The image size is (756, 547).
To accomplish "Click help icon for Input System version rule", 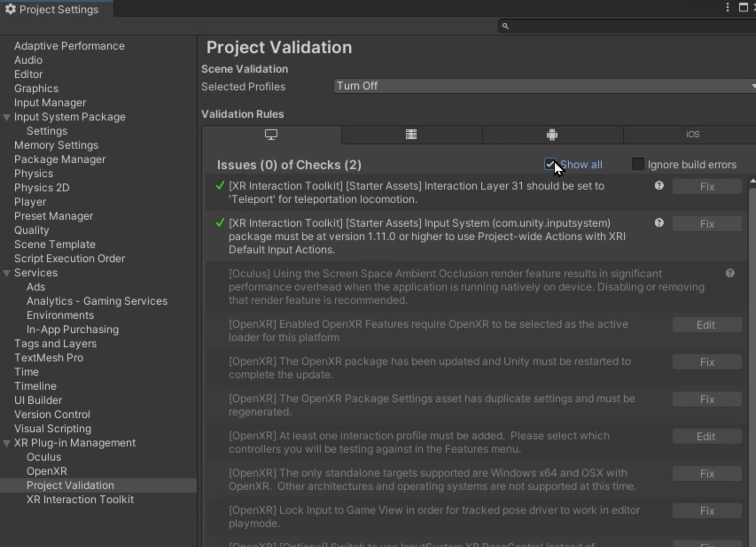I will (659, 223).
